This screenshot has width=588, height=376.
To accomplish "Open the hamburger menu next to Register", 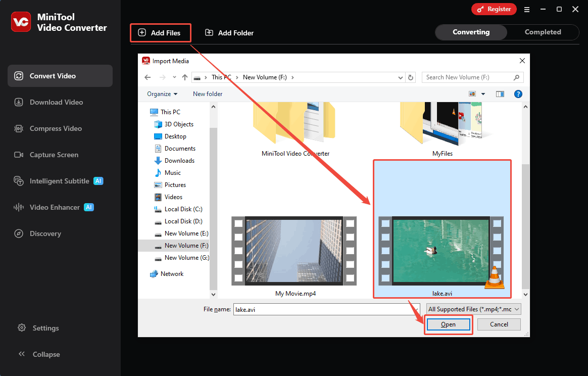I will click(x=527, y=10).
